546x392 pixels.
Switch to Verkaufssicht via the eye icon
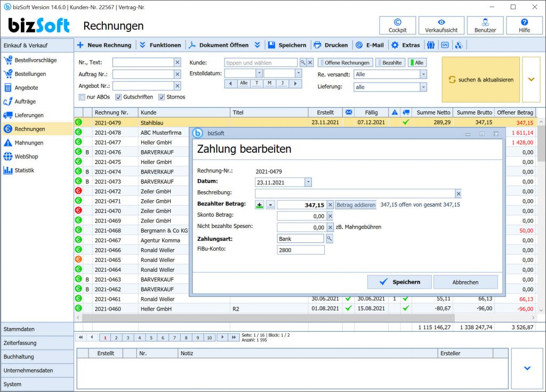(x=441, y=26)
